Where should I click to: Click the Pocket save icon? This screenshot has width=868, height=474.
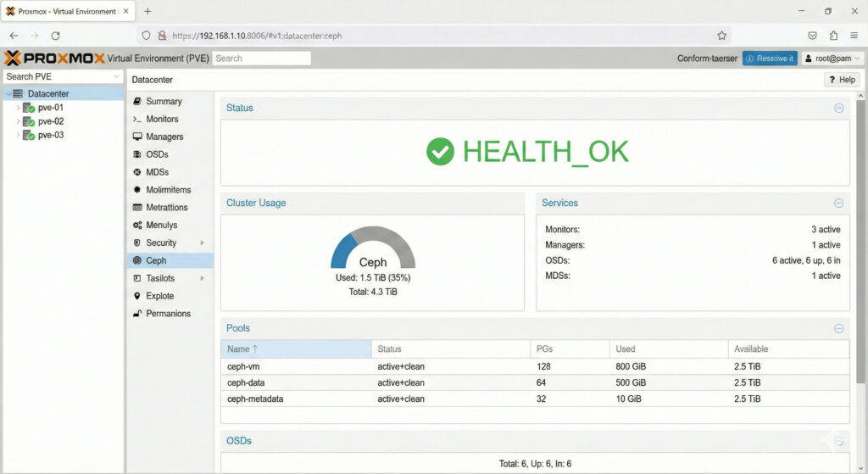pyautogui.click(x=812, y=36)
